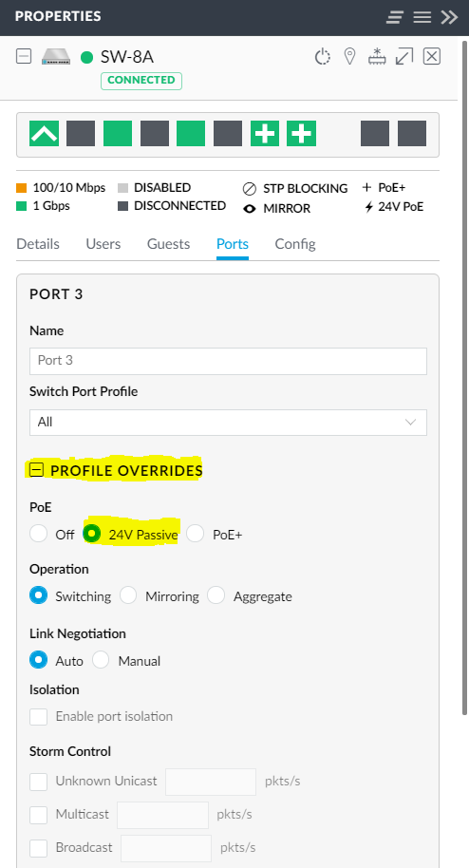Click the stacked lines view icon in header
Image resolution: width=469 pixels, height=868 pixels.
coord(395,17)
